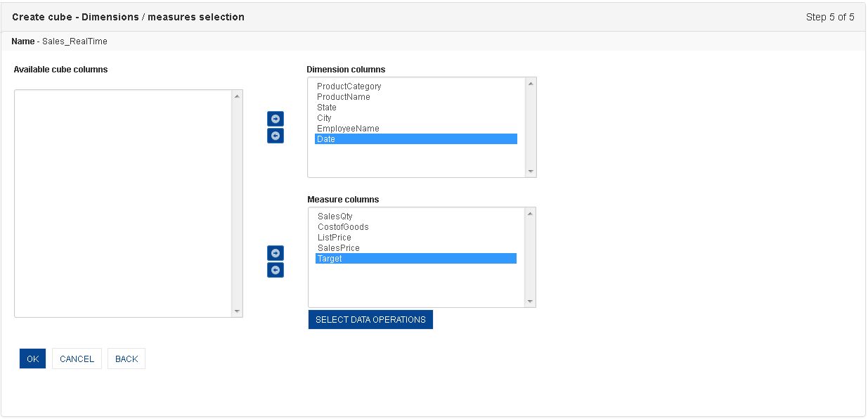
Task: Click left-arrow icon to remove dimension column
Action: coord(276,136)
